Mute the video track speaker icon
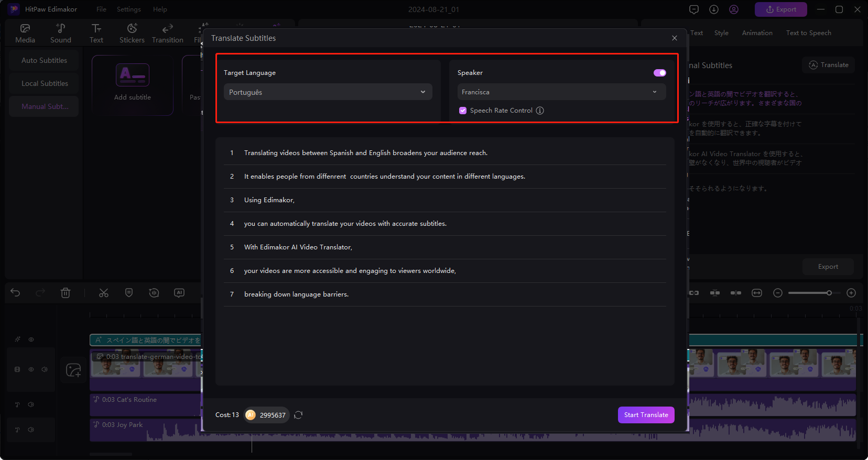Viewport: 868px width, 460px height. (x=45, y=369)
